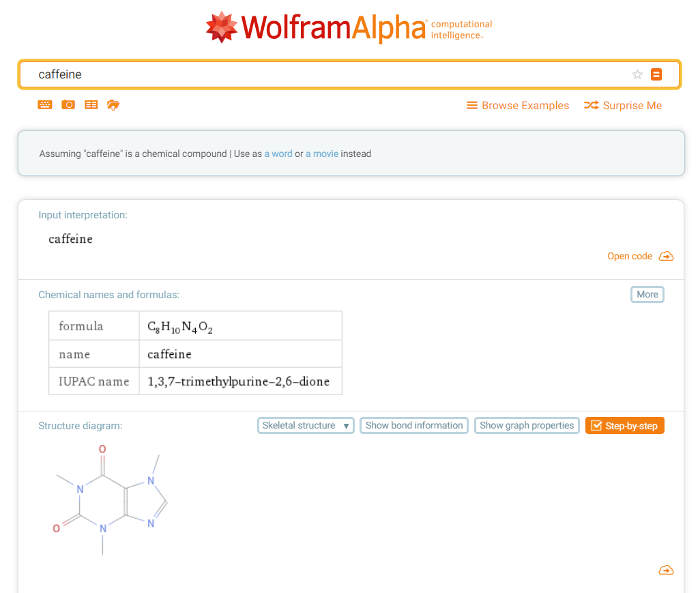Select the formula C8H10N4O2 cell
This screenshot has width=700, height=593.
point(241,326)
